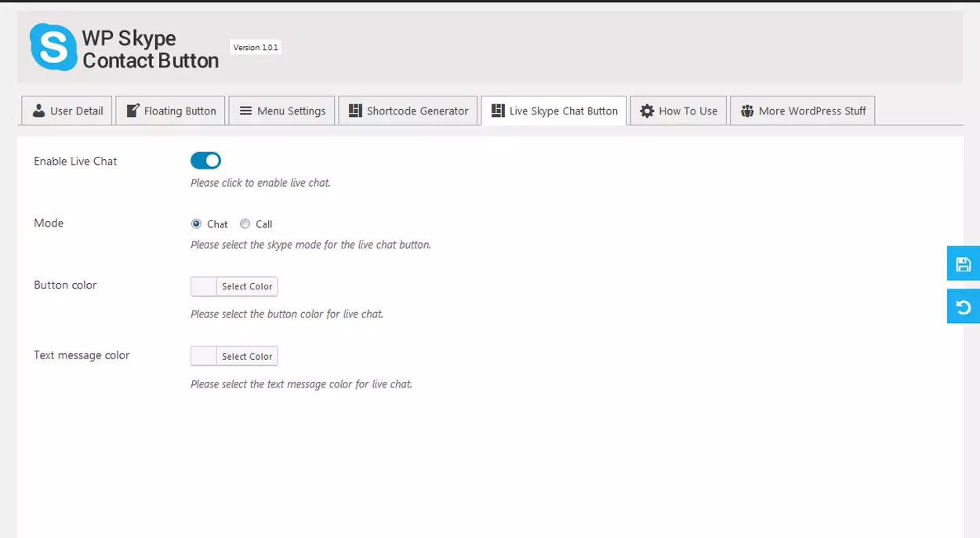Image resolution: width=980 pixels, height=538 pixels.
Task: Disable the Enable Live Chat toggle
Action: point(205,160)
